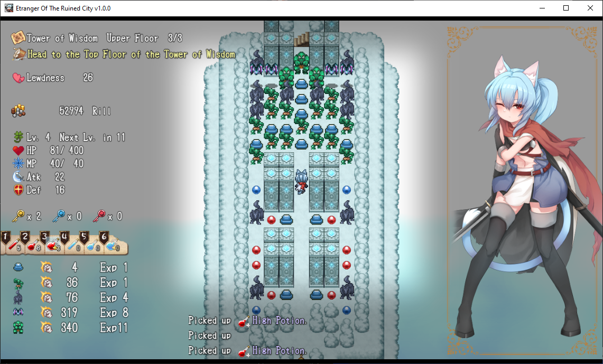Use the High Potion in hotbar slot 3
Viewport: 603px width, 364px height.
(53, 245)
